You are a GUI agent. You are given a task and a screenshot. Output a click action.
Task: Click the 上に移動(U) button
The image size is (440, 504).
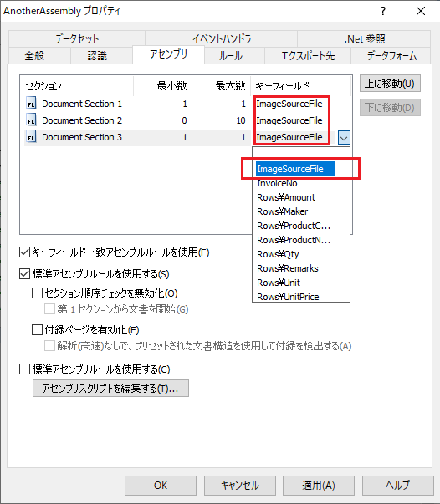390,84
